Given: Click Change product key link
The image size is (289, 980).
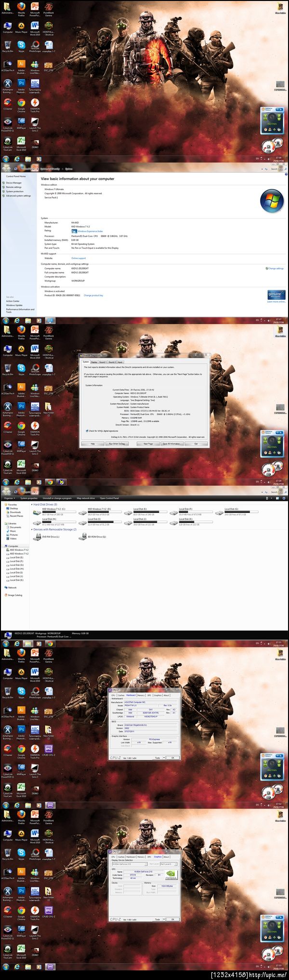Looking at the screenshot, I should tap(93, 295).
